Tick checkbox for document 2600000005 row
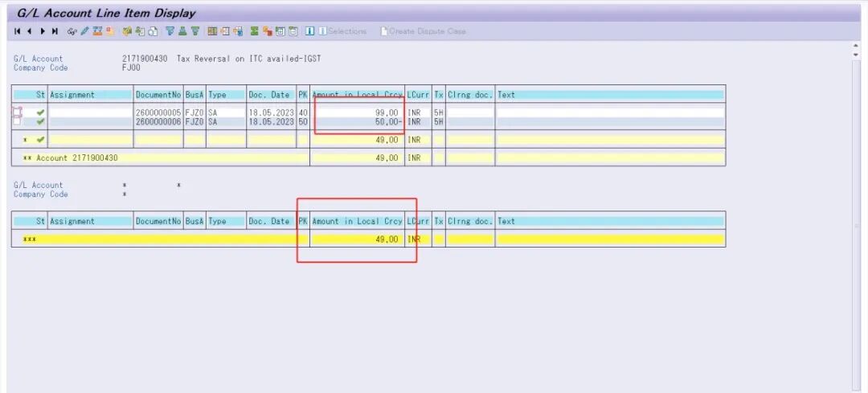Viewport: 868px width, 393px height. [17, 113]
